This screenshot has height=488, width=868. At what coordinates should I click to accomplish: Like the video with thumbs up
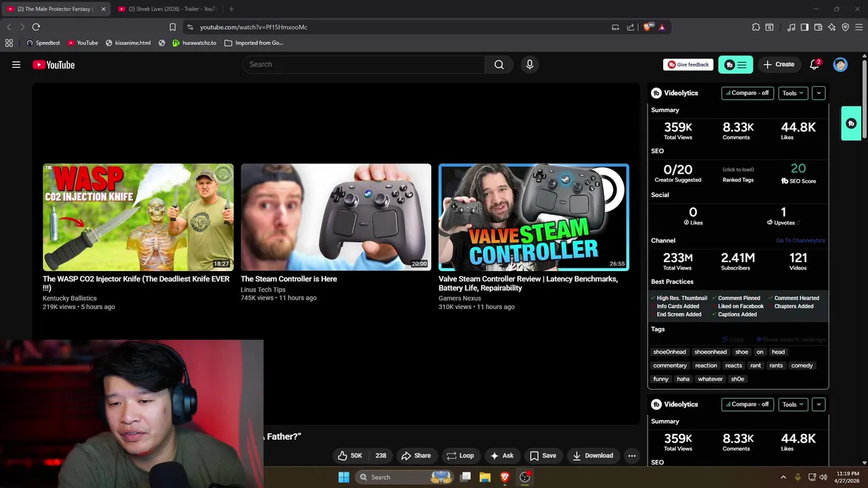(350, 455)
